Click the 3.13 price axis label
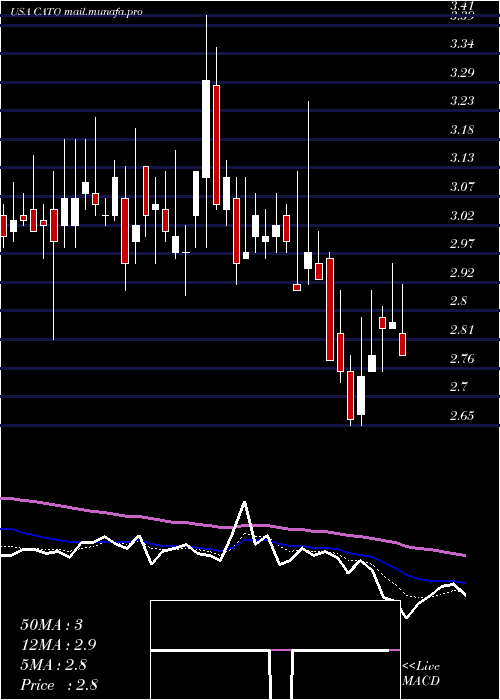Viewport: 500px width, 700px height. click(462, 158)
